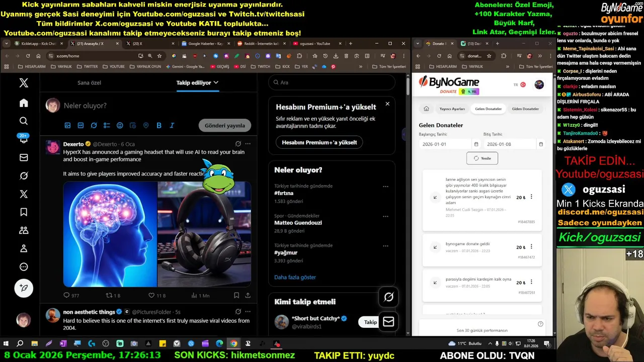Open Chrome in Windows taskbar
Image resolution: width=644 pixels, height=362 pixels.
pyautogui.click(x=233, y=344)
